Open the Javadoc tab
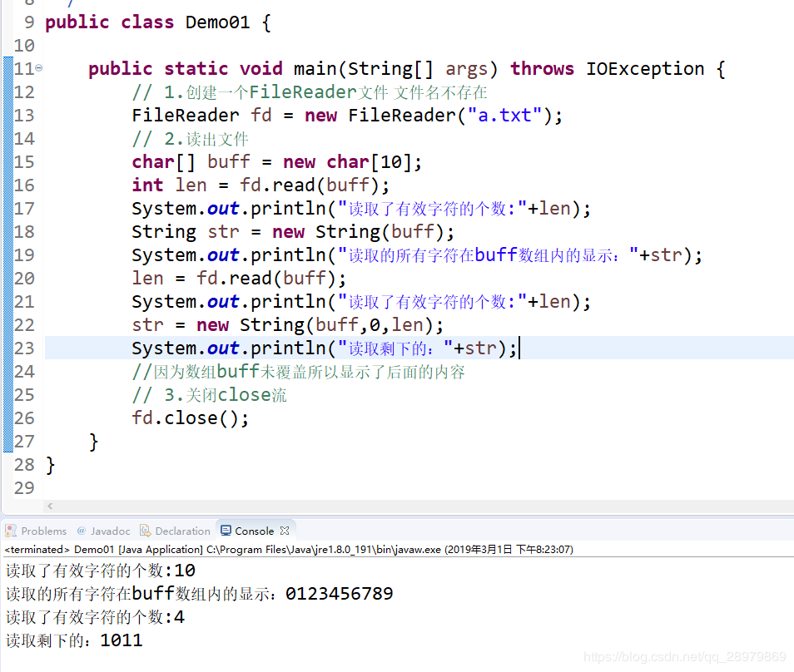794x672 pixels. tap(104, 531)
